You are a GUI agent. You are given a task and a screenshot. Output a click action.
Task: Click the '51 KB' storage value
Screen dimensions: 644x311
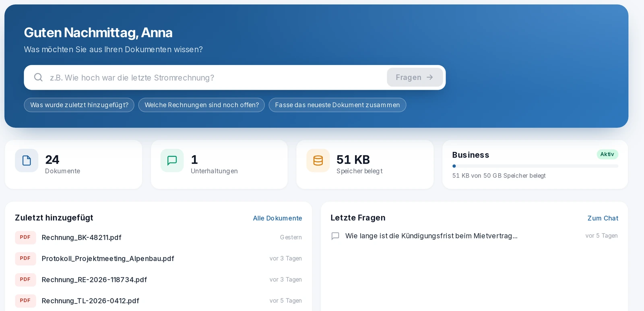(353, 160)
